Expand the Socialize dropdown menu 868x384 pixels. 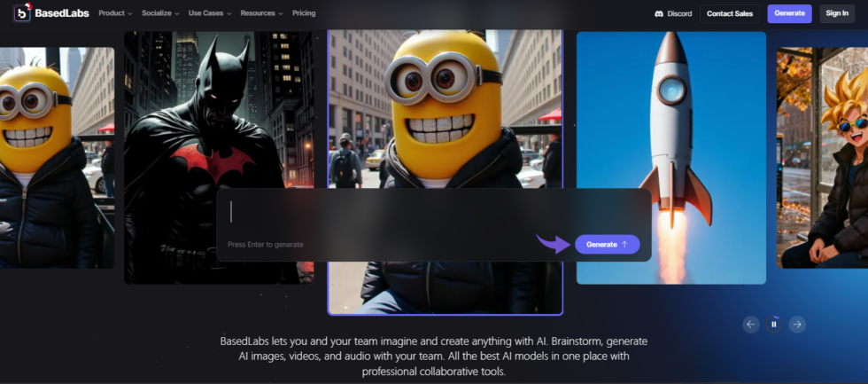tap(160, 13)
